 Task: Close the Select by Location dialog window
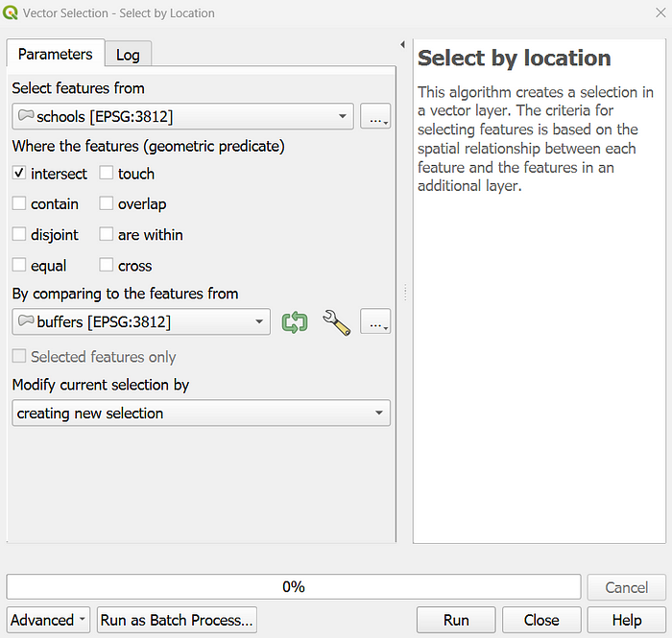click(x=660, y=12)
